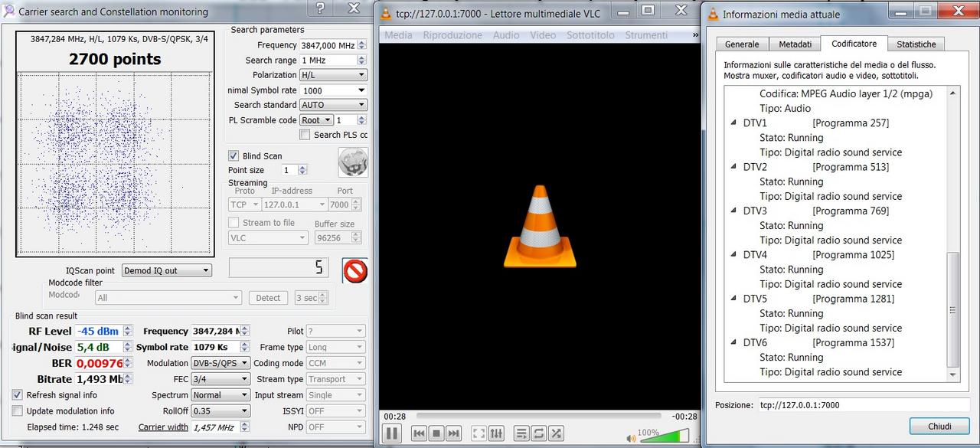Open Modulation DVB-S/QPSK dropdown
The image size is (980, 448).
click(x=220, y=363)
